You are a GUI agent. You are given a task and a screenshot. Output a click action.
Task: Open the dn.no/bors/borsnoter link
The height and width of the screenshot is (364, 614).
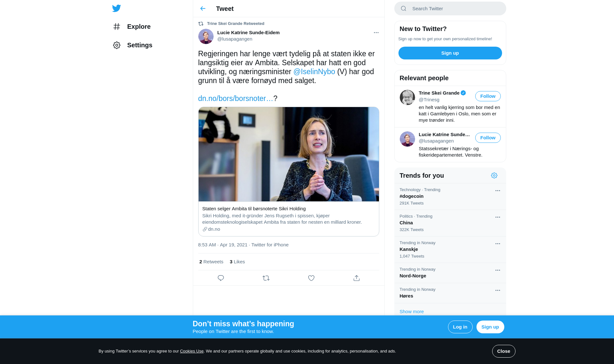coord(236,98)
